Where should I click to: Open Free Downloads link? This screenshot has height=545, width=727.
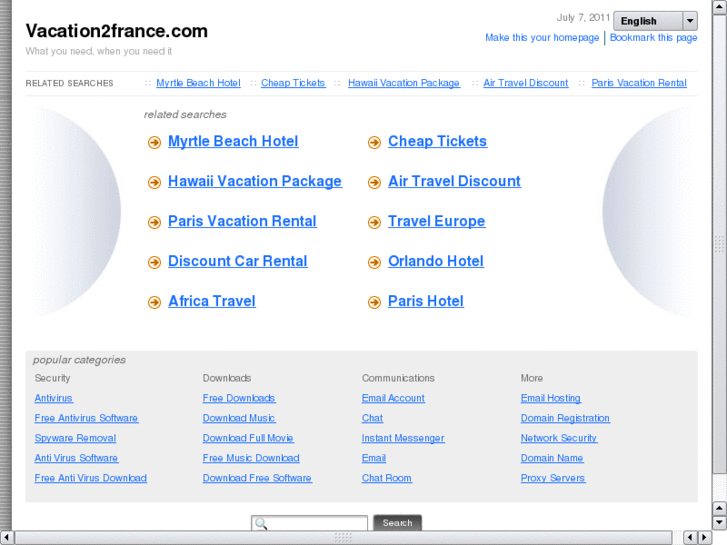tap(239, 398)
